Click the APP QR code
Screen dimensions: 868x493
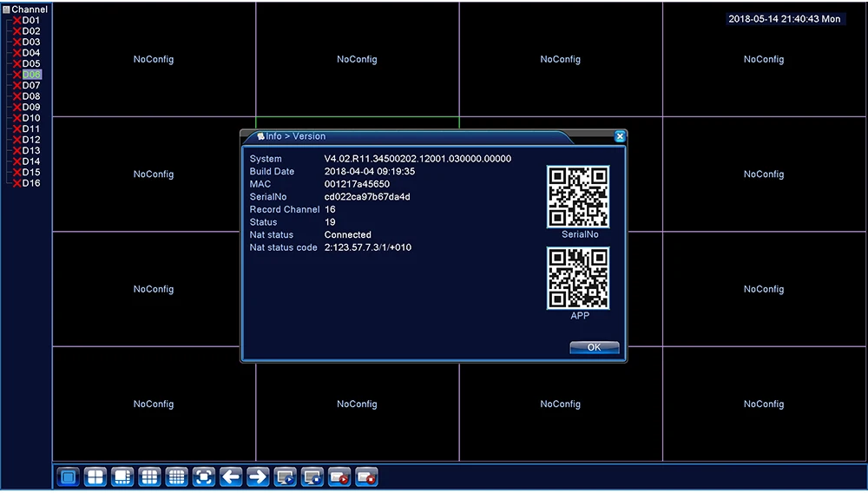pyautogui.click(x=578, y=278)
